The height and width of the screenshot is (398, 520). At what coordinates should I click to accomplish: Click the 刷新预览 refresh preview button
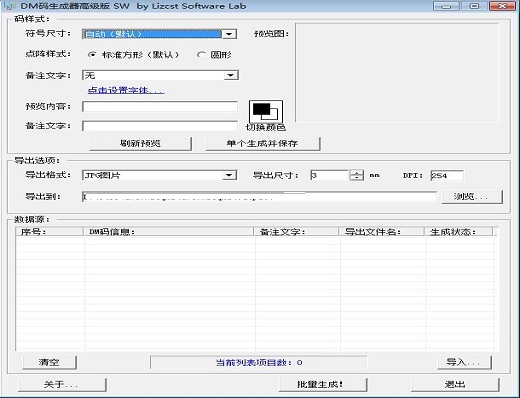(140, 144)
